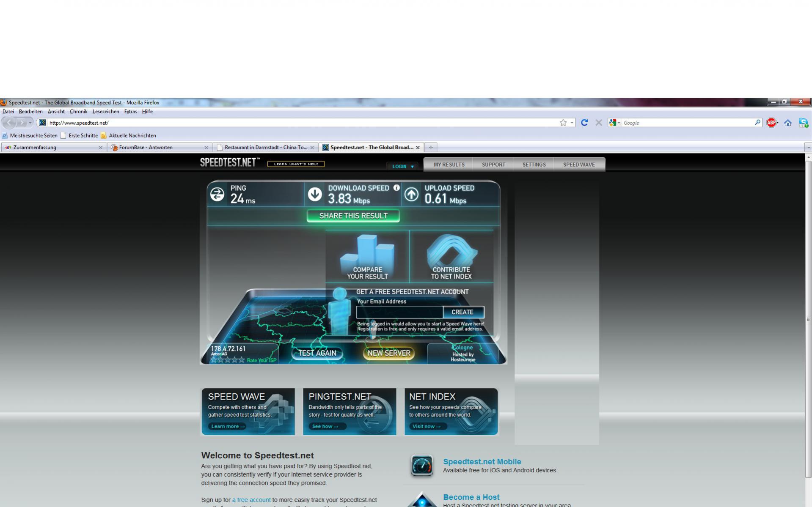Open a new tab with the plus button
812x507 pixels.
pyautogui.click(x=431, y=148)
